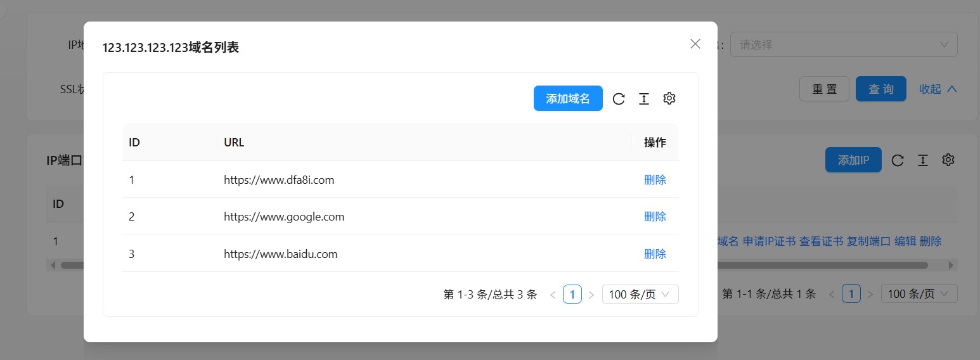Go to previous page arrow in modal
This screenshot has height=360, width=980.
pos(553,295)
